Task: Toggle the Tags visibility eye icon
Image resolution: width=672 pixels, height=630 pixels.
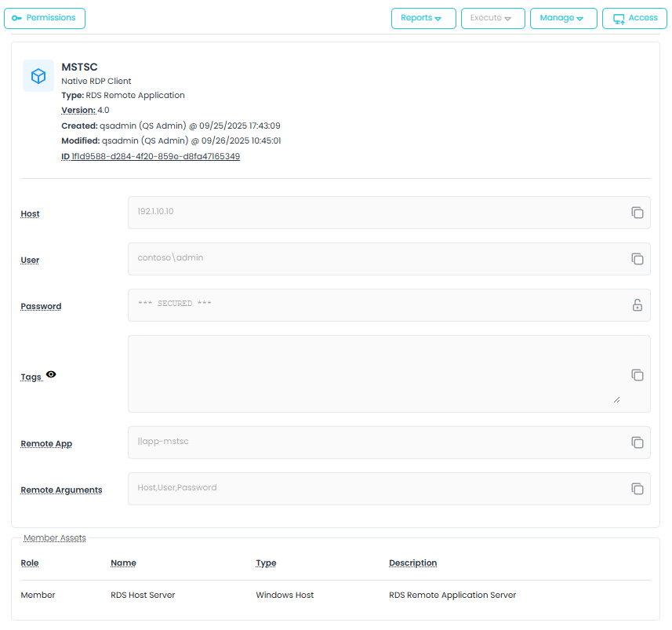Action: pyautogui.click(x=51, y=375)
